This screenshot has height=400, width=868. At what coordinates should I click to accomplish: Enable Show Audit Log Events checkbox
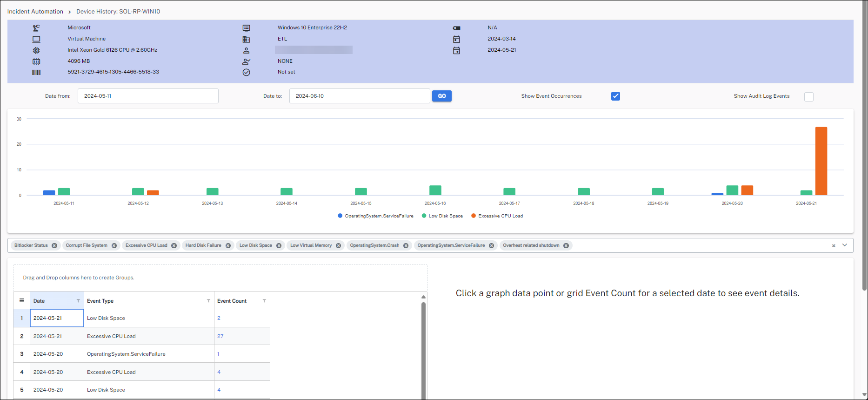tap(809, 96)
